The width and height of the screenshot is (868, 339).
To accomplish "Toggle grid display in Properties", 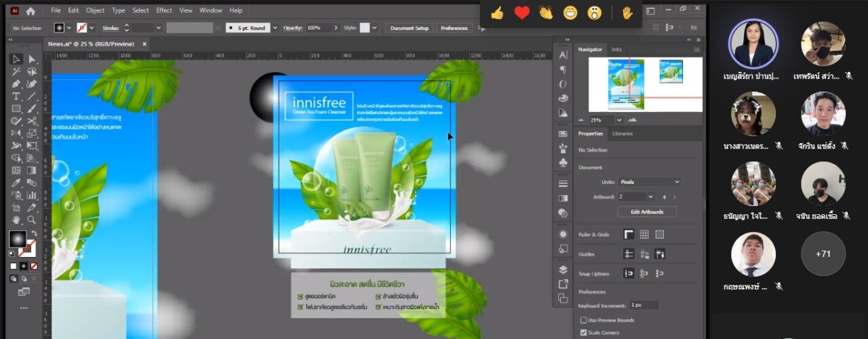I will click(x=644, y=235).
